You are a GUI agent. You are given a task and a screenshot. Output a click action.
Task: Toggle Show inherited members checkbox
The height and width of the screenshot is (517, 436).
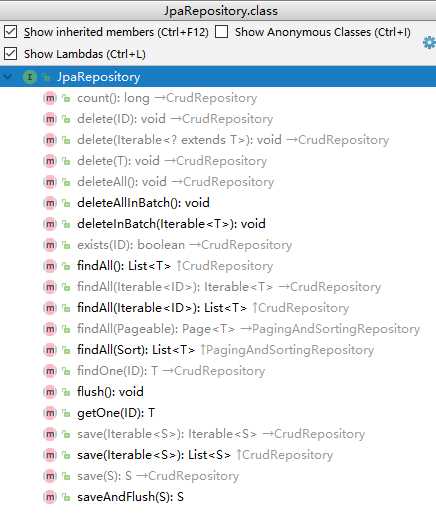click(x=10, y=32)
